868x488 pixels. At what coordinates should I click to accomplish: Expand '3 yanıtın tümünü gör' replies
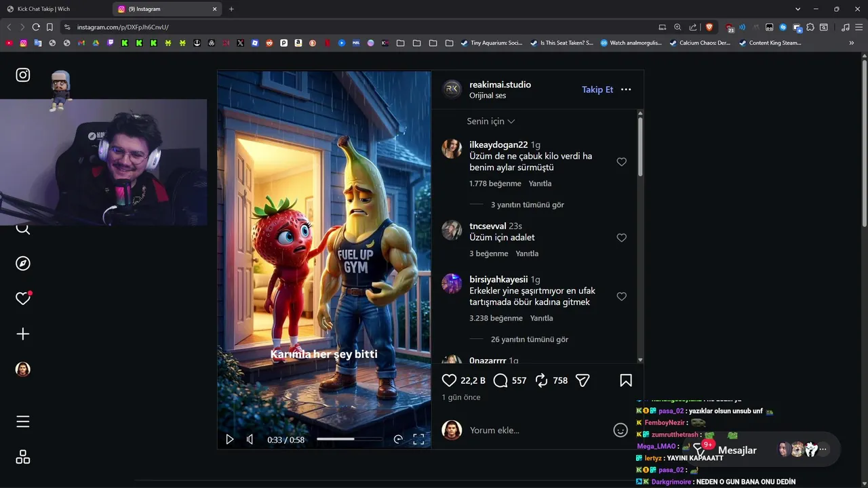pyautogui.click(x=528, y=205)
